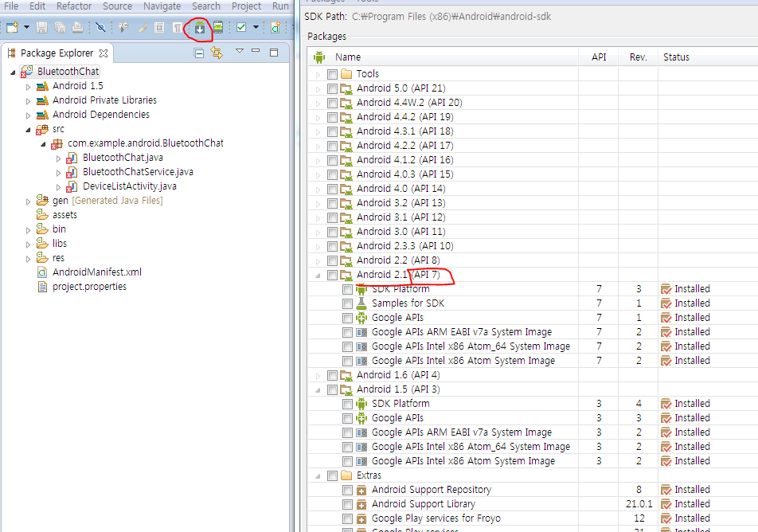
Task: Click the New wizard toolbar icon
Action: click(x=12, y=28)
